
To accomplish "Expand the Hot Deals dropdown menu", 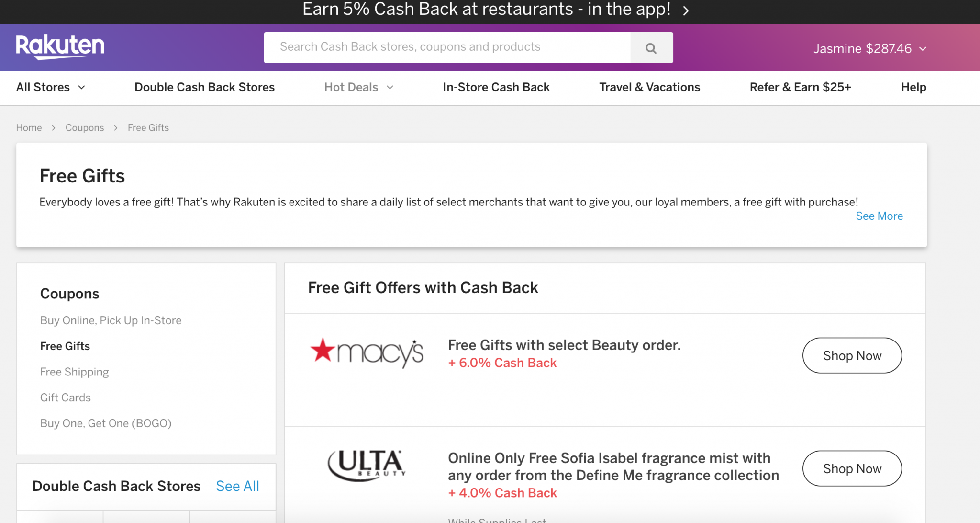I will click(x=358, y=87).
